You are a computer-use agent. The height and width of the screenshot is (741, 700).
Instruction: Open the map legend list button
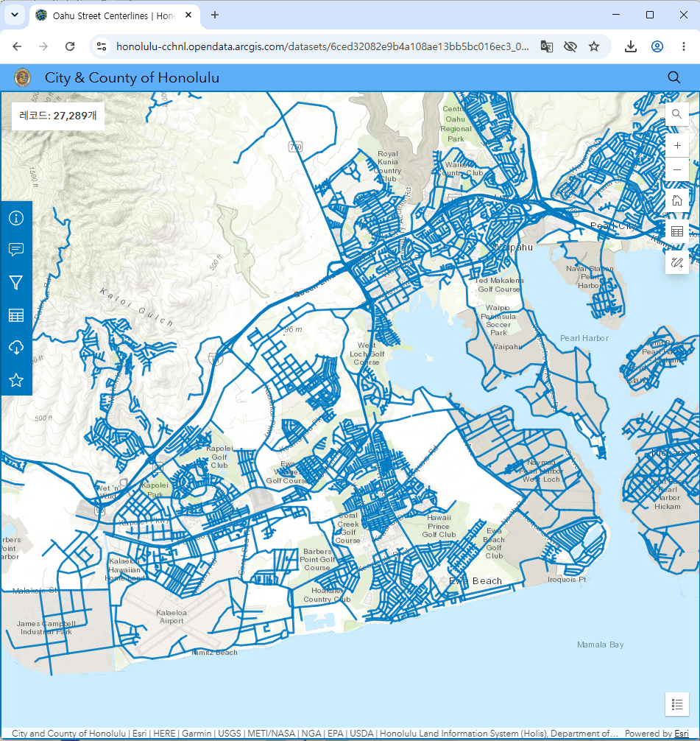coord(677,705)
